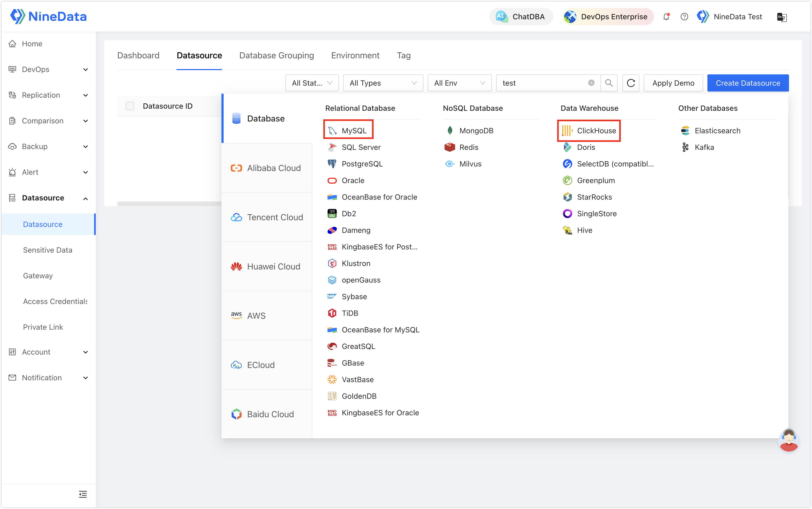Click the MongoDB leaf icon

[450, 131]
